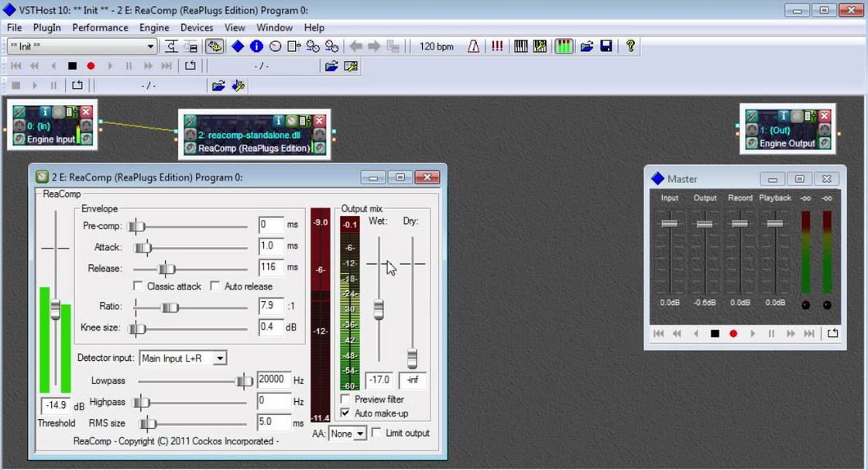Click the info icon on the reacomp-standalone.dll node
This screenshot has width=868, height=470.
pos(279,121)
